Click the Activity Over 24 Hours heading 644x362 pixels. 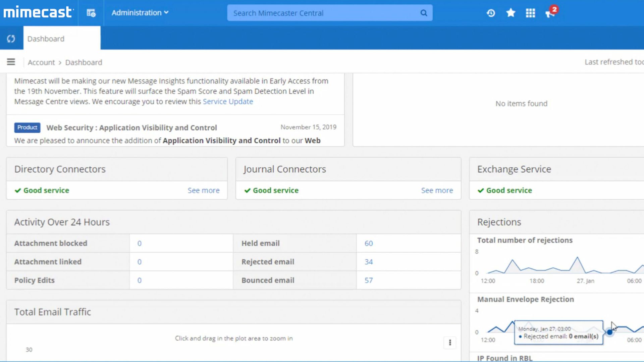click(62, 222)
